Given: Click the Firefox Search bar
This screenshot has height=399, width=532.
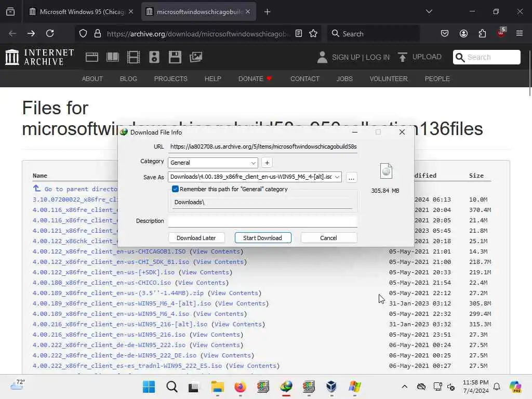Looking at the screenshot, I should [373, 33].
